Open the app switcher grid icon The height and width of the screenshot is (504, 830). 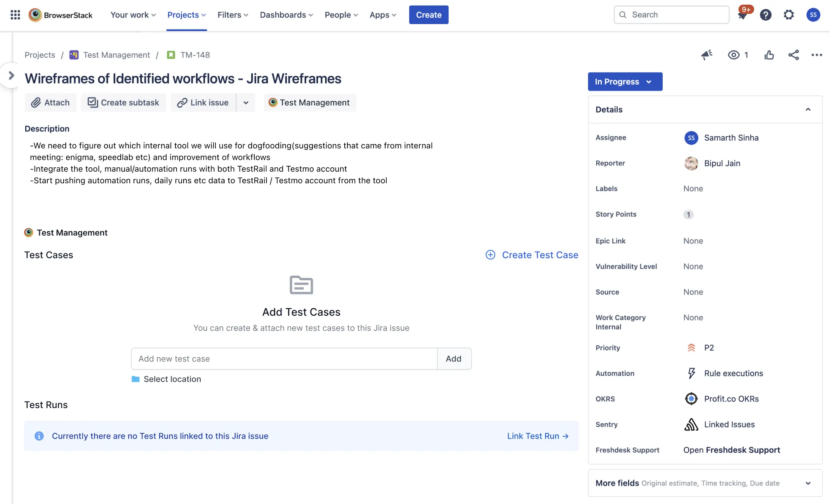15,15
